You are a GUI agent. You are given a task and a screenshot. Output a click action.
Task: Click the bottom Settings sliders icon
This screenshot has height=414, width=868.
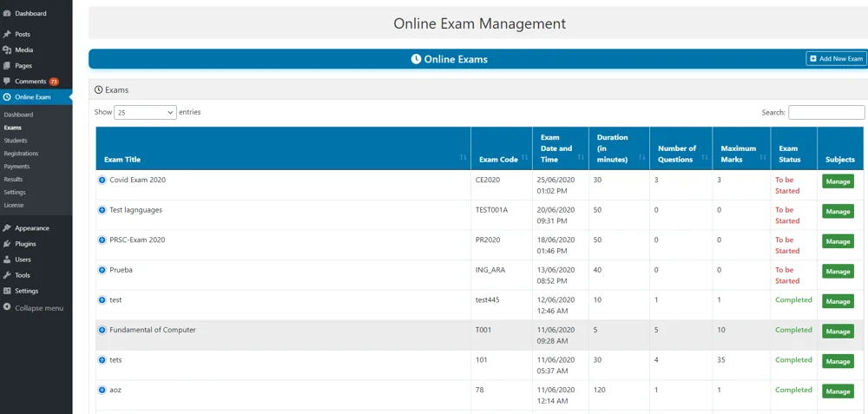point(7,291)
